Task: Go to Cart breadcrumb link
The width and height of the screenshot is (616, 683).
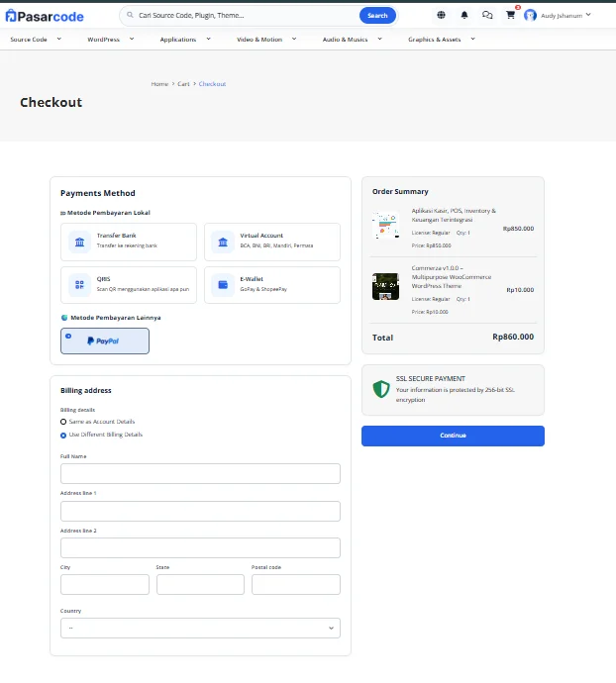Action: [x=183, y=84]
